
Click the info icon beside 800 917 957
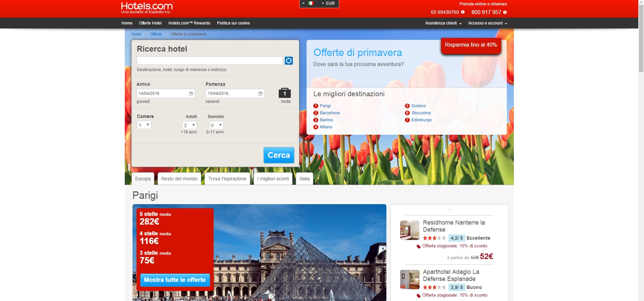[505, 12]
